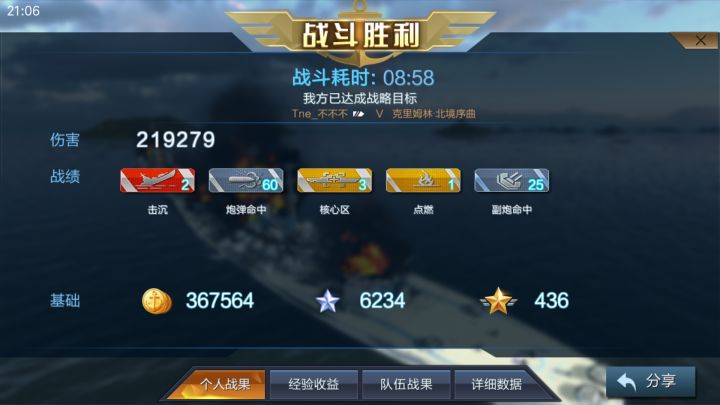The width and height of the screenshot is (720, 405).
Task: Click the player name Tne_不不不
Action: (x=320, y=113)
